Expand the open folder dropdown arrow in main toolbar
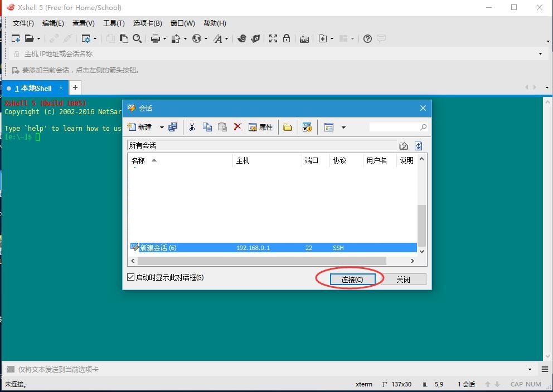553x392 pixels. click(x=38, y=39)
